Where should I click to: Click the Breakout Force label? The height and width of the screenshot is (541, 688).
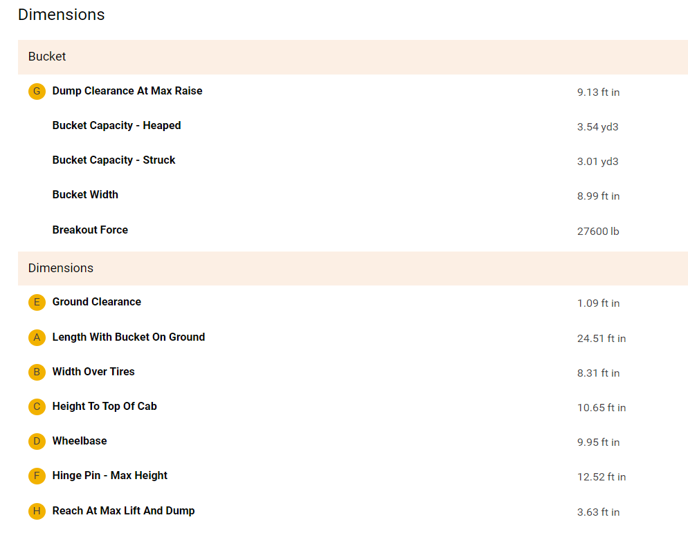(90, 230)
